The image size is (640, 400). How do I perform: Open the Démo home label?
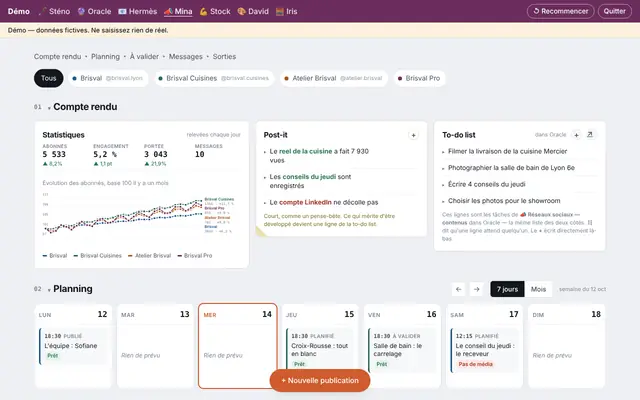[19, 11]
